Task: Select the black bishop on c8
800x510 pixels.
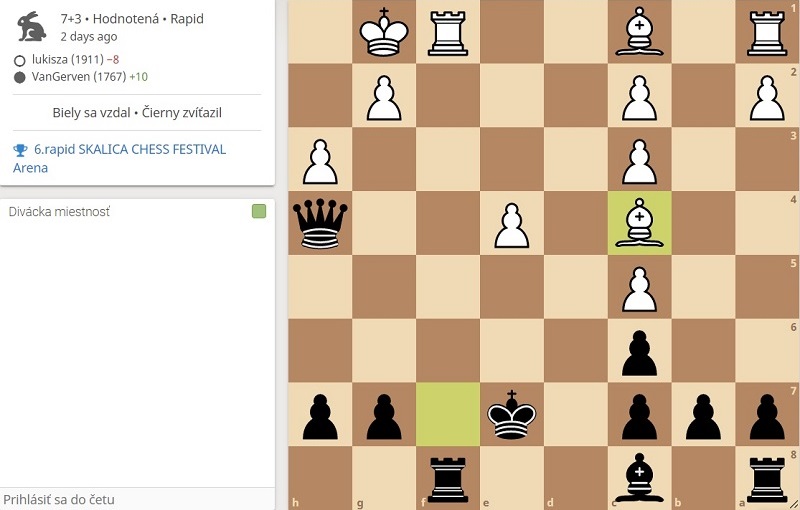Action: pyautogui.click(x=639, y=478)
